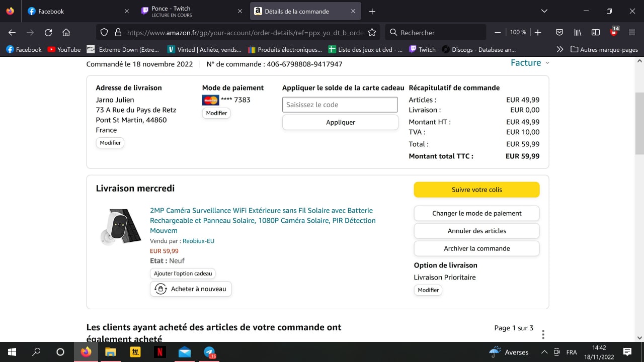Open the Library bookmarks icon in toolbar
This screenshot has height=362, width=644.
578,32
